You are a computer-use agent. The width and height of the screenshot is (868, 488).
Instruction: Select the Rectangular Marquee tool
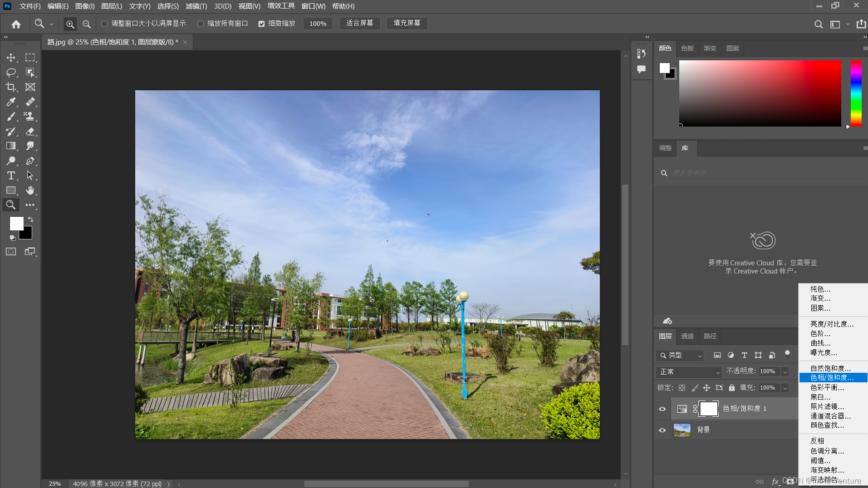click(30, 58)
